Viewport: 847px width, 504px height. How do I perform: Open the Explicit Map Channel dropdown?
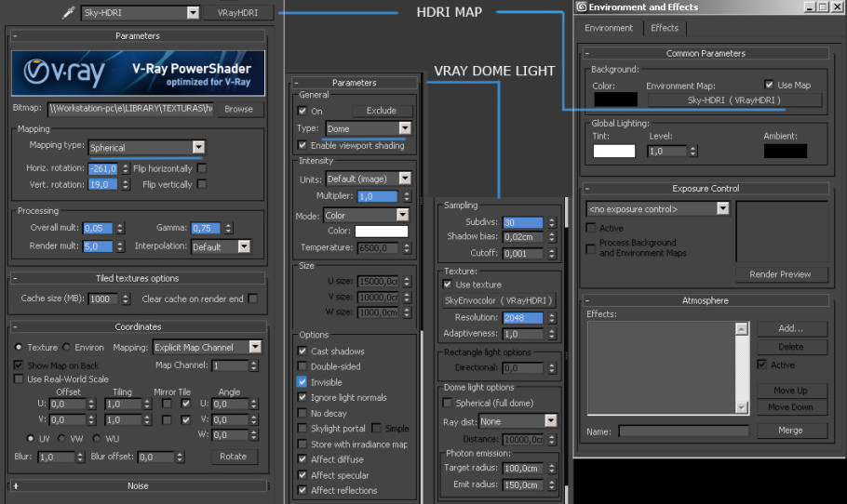pos(255,347)
